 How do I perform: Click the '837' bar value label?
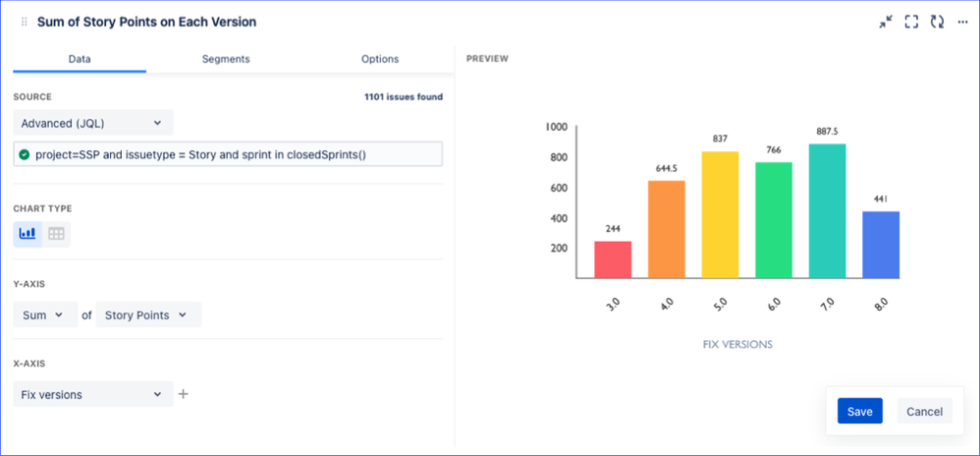coord(720,139)
